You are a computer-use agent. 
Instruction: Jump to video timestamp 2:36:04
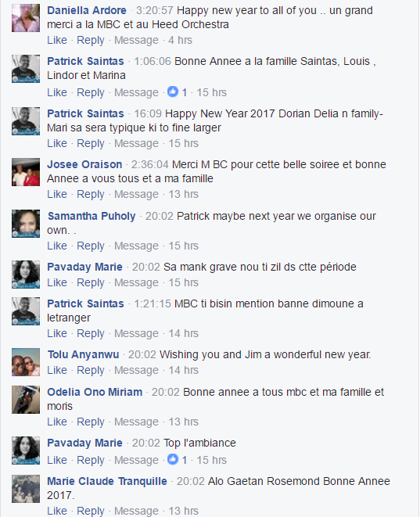[150, 164]
